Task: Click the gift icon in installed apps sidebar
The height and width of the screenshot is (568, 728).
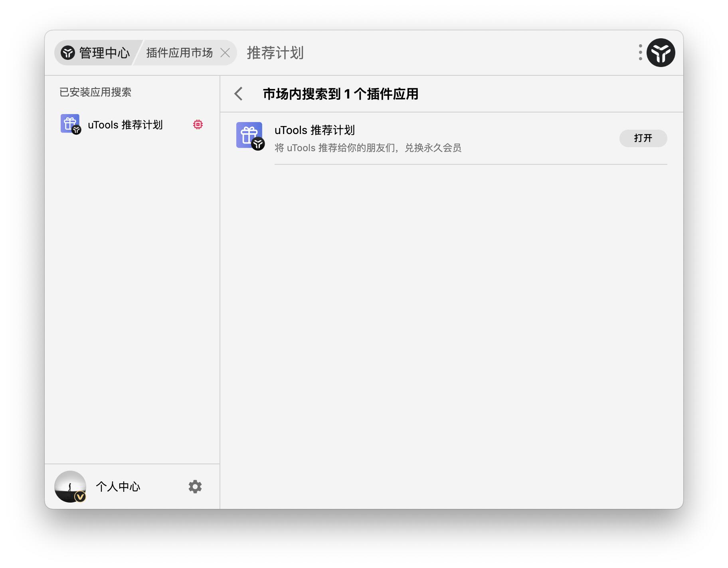Action: click(x=70, y=124)
